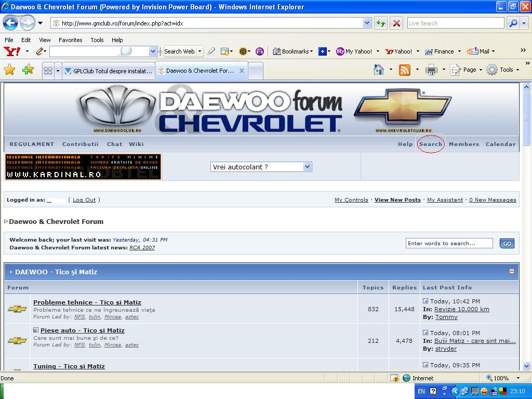
Task: Open Yahoo Bookmarks in toolbar
Action: [293, 51]
